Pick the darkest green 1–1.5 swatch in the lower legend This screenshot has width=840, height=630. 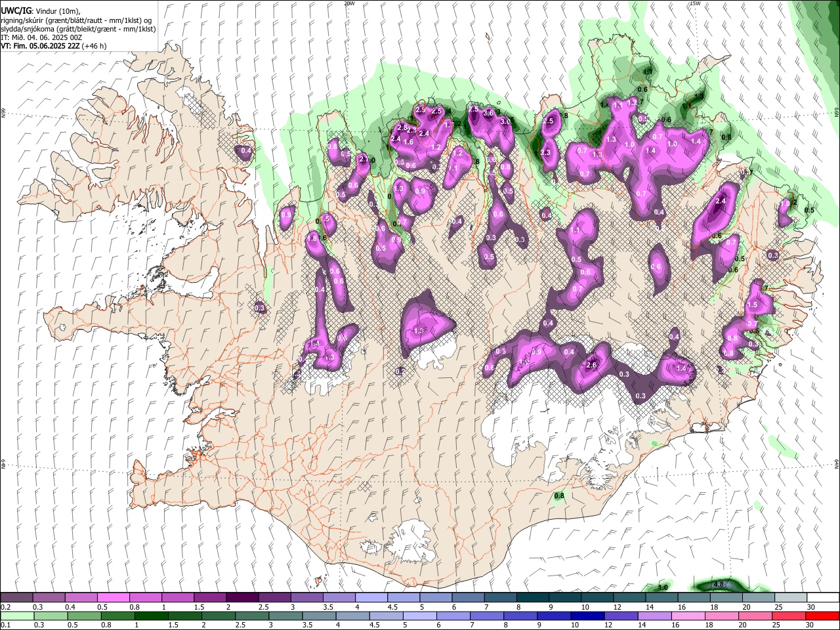[x=152, y=616]
